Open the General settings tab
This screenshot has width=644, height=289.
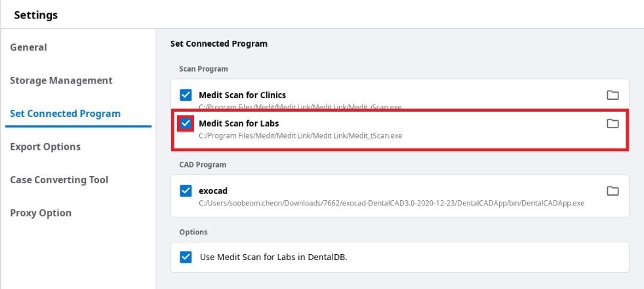(x=28, y=47)
